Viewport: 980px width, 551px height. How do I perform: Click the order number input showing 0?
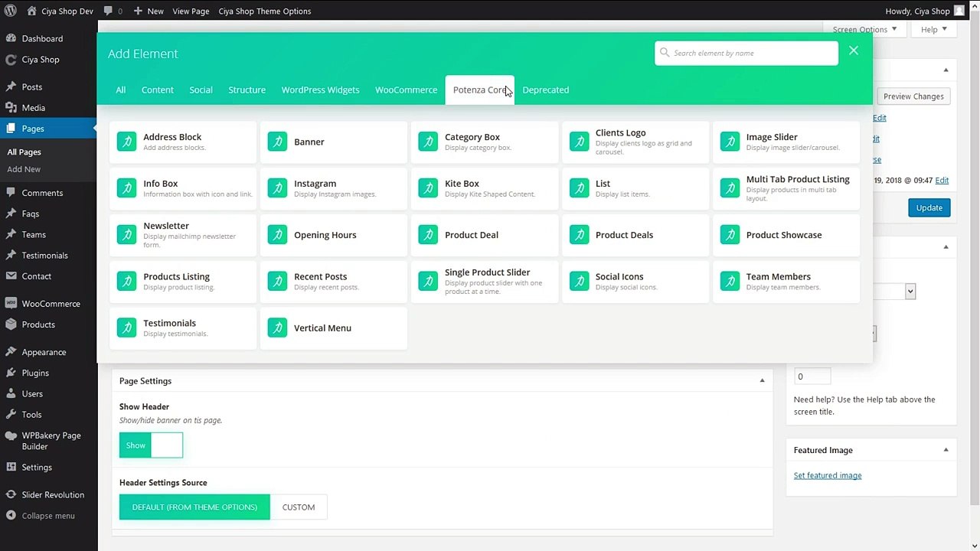[x=812, y=377]
